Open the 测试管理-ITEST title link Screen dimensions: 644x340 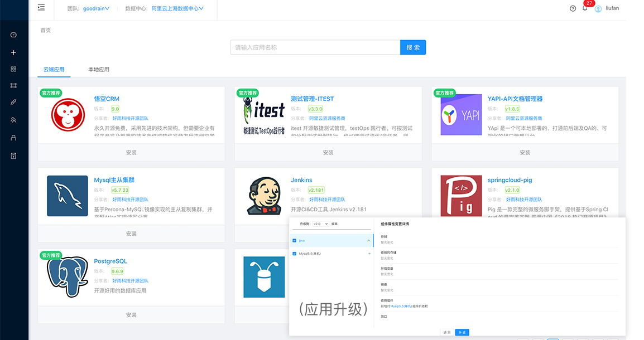pyautogui.click(x=312, y=99)
